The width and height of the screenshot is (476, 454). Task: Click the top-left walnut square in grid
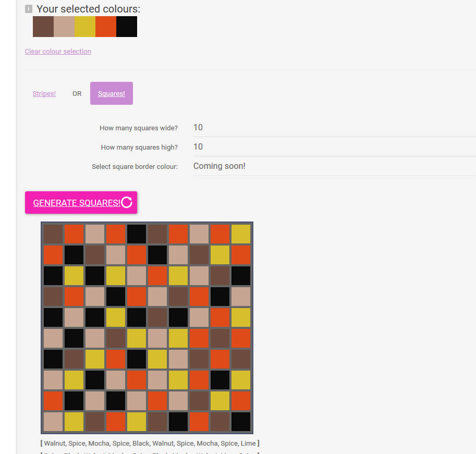(53, 234)
